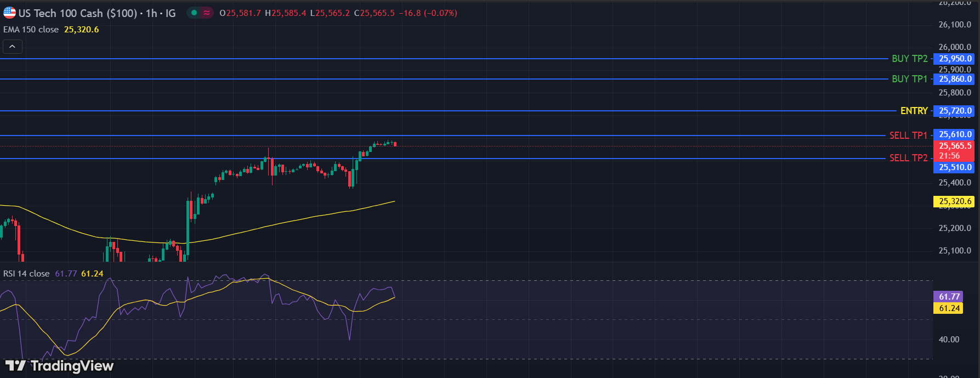Click the yellow RSI 61.24 axis tag
Viewport: 980px width, 378px height.
tap(949, 308)
